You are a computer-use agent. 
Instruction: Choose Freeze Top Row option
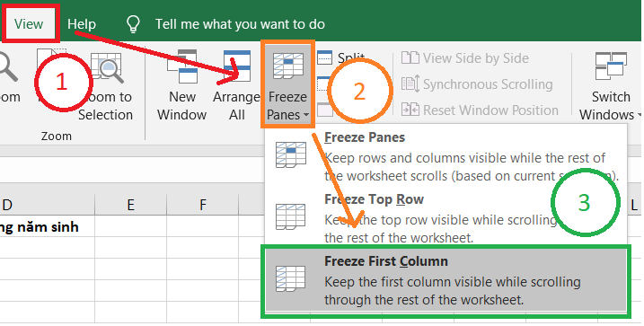[x=446, y=217]
